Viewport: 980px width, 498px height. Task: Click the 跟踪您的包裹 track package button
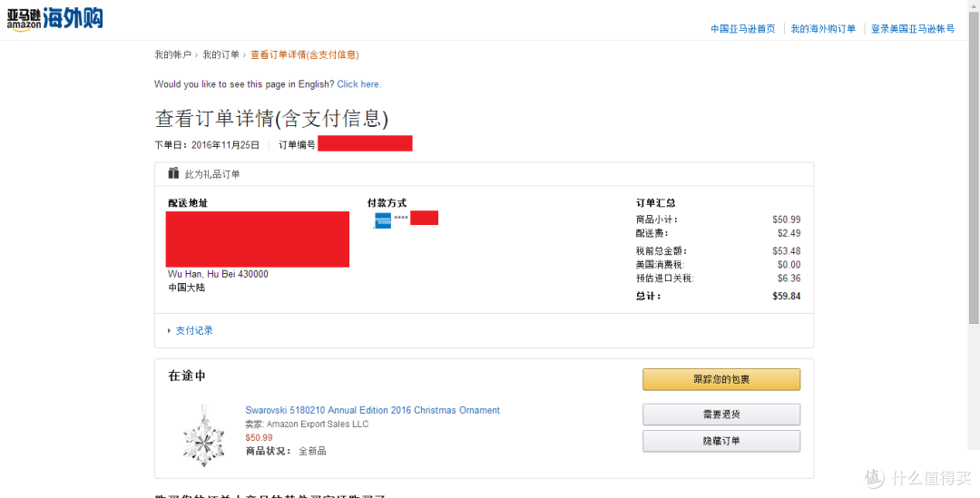coord(721,379)
